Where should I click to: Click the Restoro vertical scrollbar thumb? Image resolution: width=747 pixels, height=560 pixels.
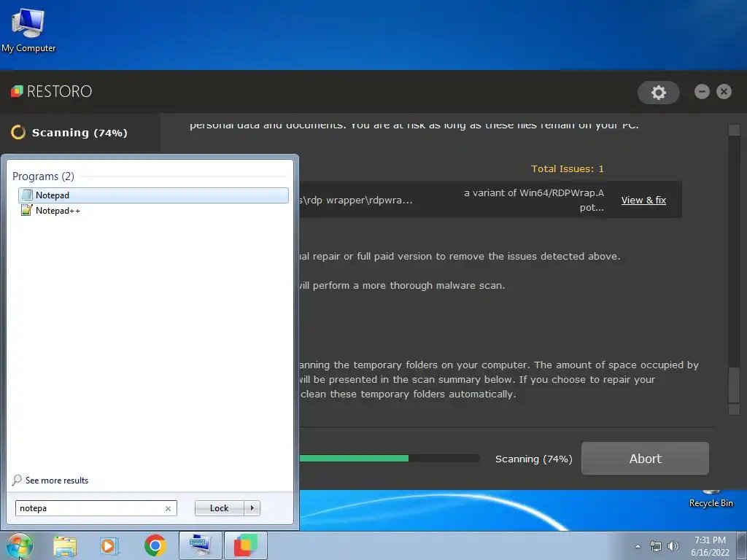(734, 386)
